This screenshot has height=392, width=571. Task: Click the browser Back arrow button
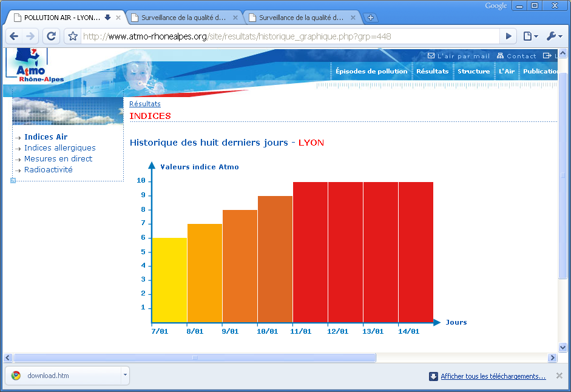tap(14, 36)
